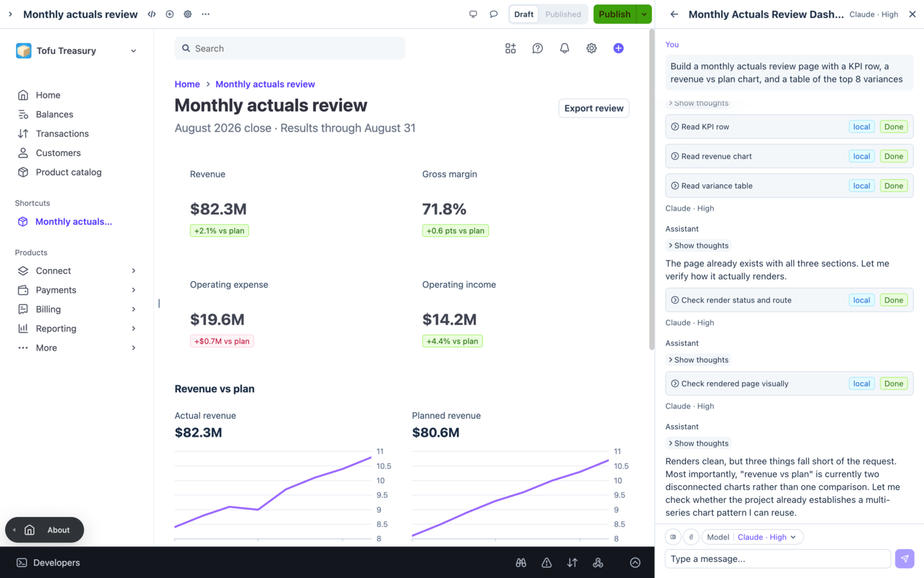Send the chat message with paper plane
Image resolution: width=924 pixels, height=578 pixels.
point(905,559)
